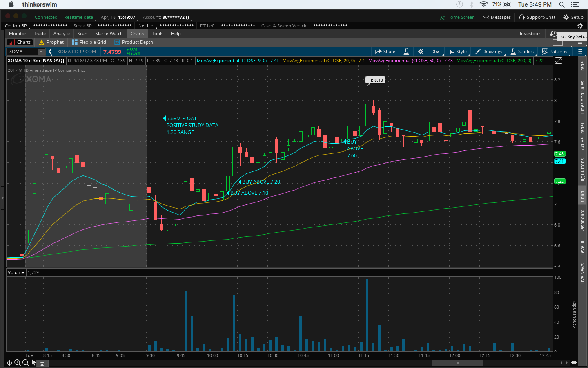Viewport: 588px width, 368px height.
Task: Open the Times And Sales side panel
Action: (x=582, y=98)
